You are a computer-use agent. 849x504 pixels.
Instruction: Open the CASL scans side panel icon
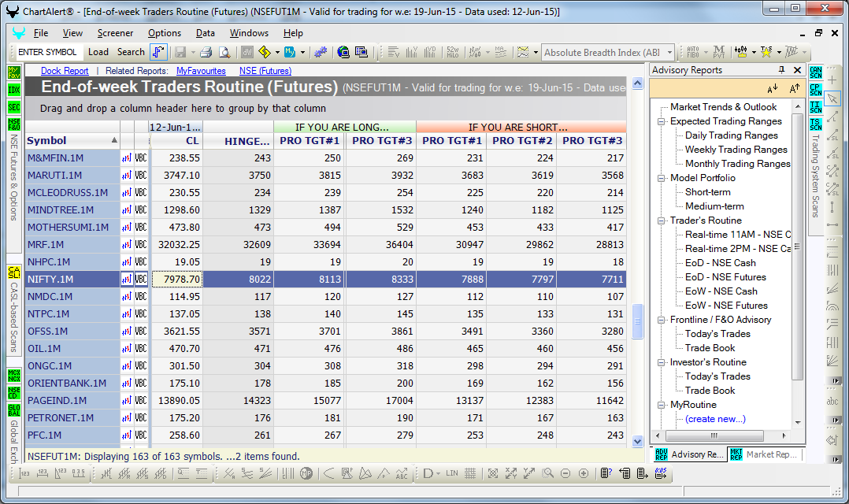click(14, 272)
